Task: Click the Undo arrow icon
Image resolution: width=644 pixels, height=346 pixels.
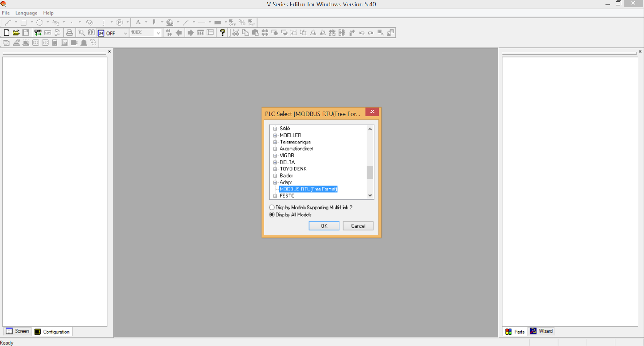Action: coord(361,33)
